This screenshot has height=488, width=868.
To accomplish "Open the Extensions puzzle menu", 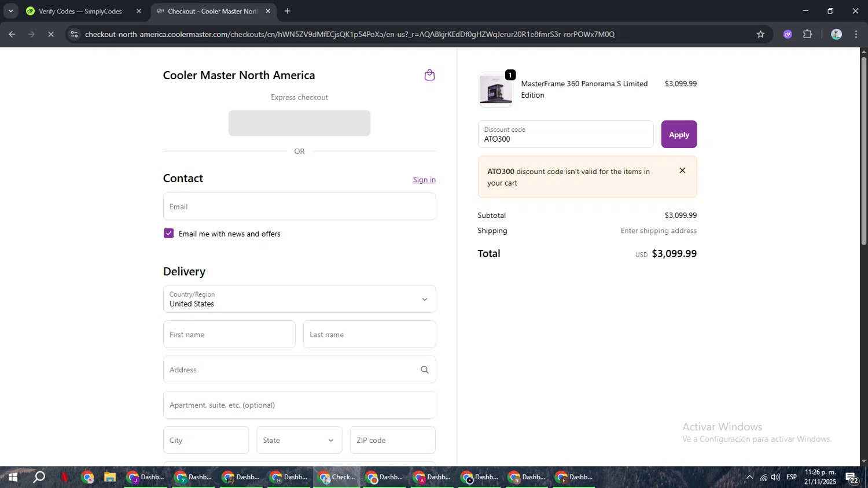I will [808, 34].
